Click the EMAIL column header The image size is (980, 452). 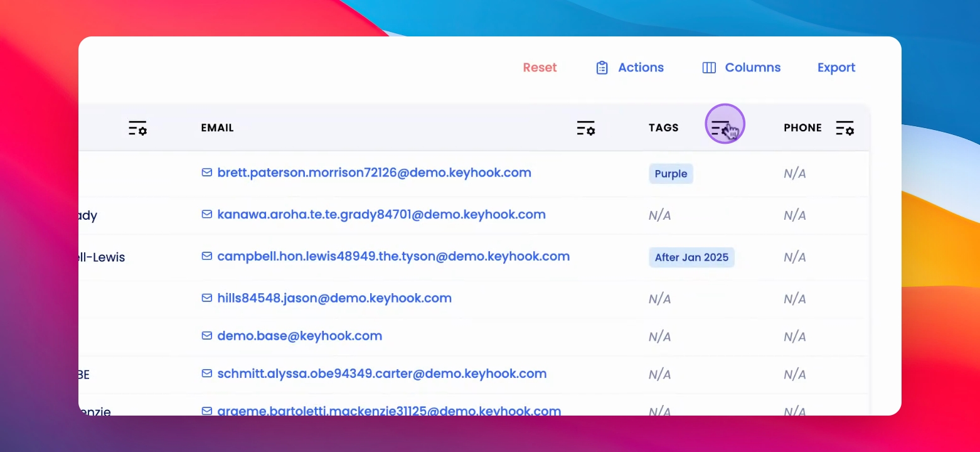coord(217,128)
